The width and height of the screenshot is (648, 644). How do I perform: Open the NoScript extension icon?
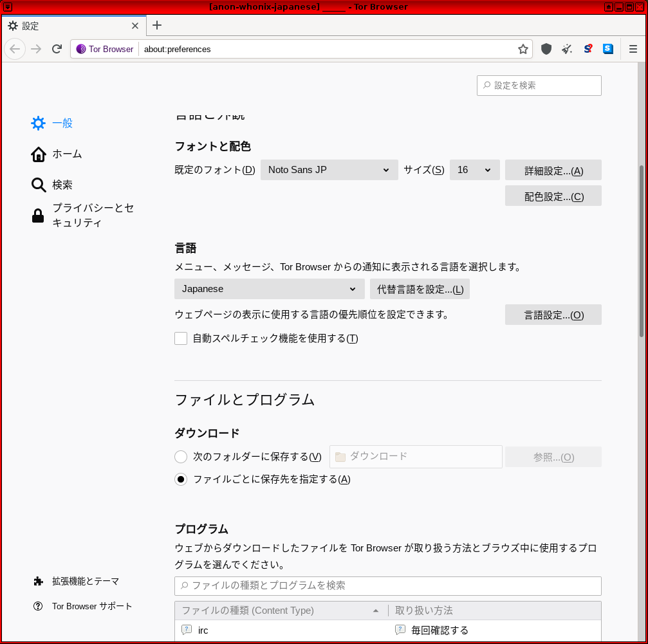coord(588,49)
